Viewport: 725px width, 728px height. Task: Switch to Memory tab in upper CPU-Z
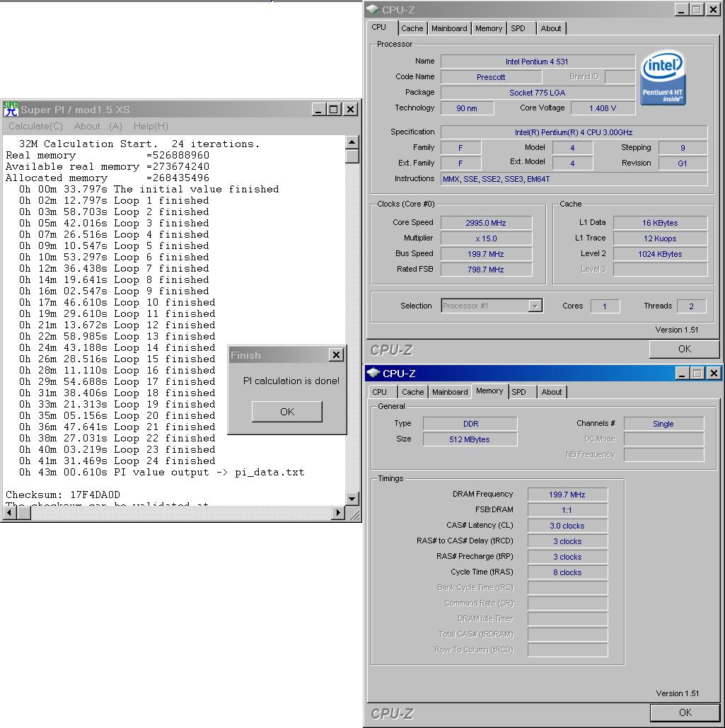[x=489, y=28]
